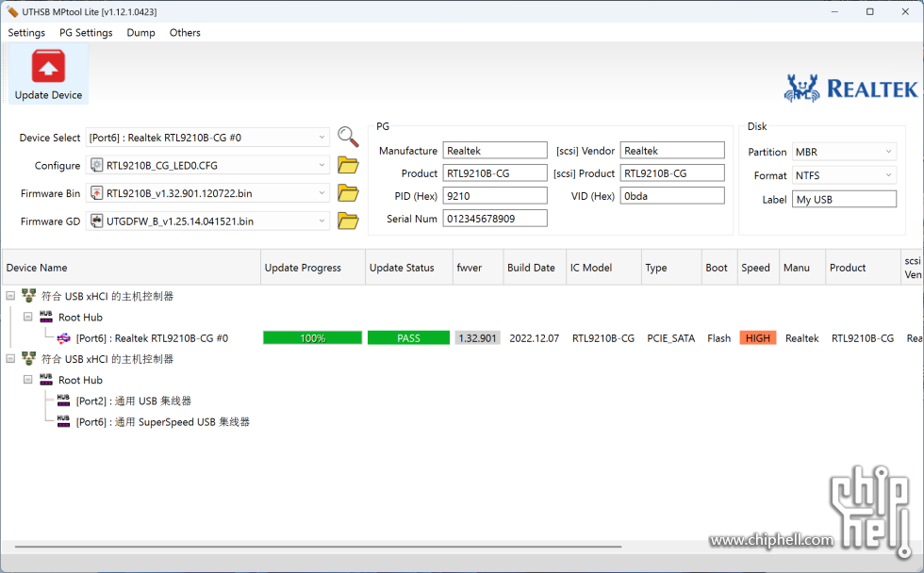Click the Port2 USB hub icon
This screenshot has width=924, height=573.
coord(64,401)
